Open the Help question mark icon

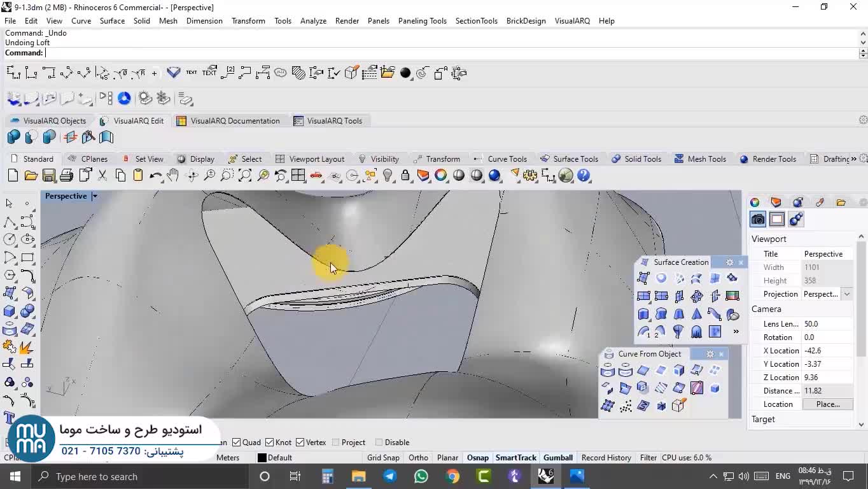pos(584,176)
